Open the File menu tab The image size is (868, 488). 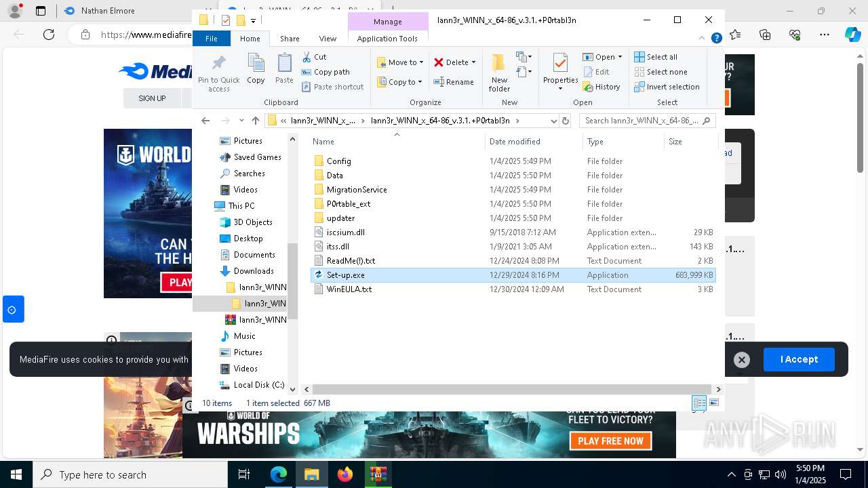coord(212,39)
